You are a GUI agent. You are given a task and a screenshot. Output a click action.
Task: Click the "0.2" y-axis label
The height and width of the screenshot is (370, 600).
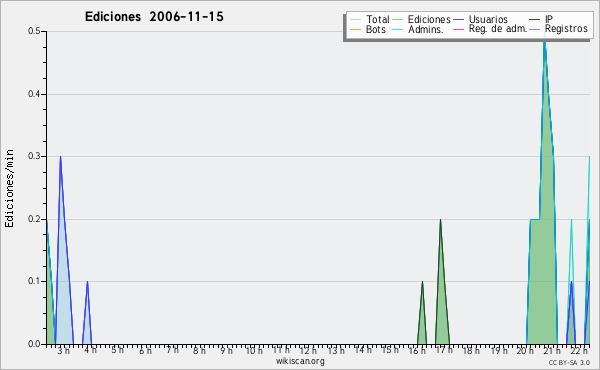click(x=34, y=219)
